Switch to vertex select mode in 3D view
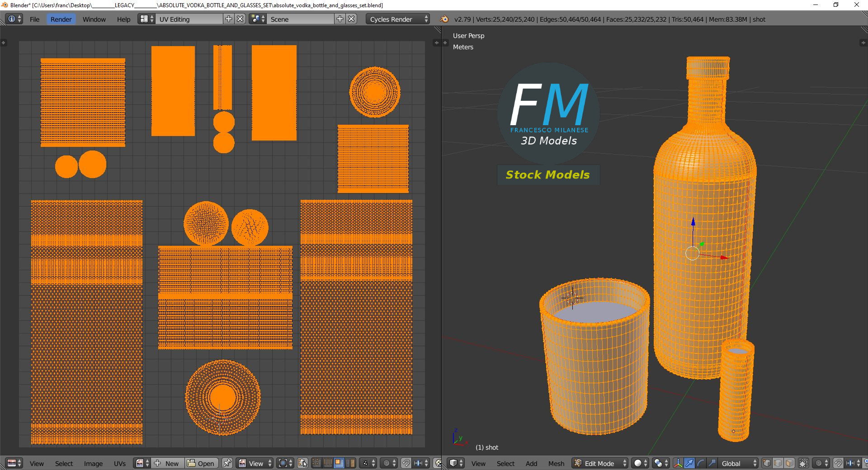Screen dimensions: 868x470 [x=767, y=463]
